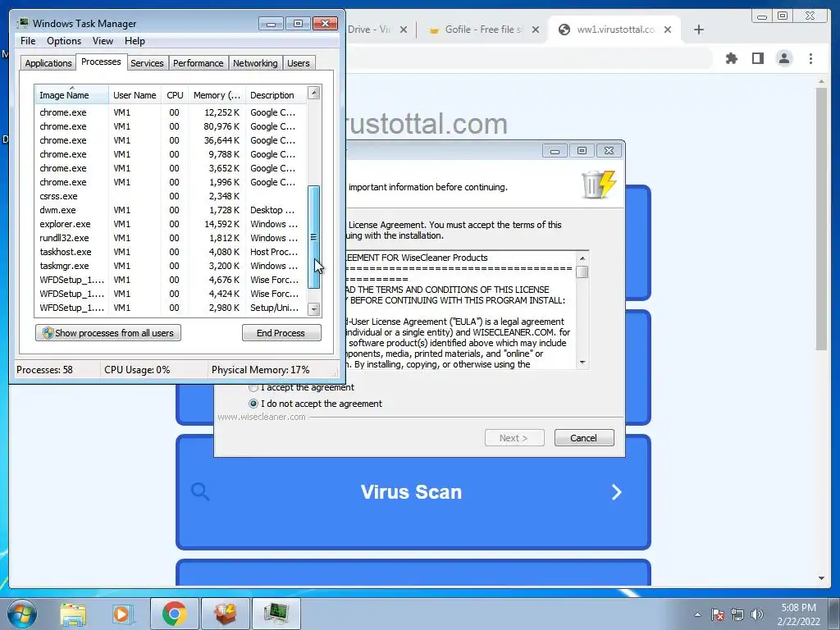Click the UAC shield on Show processes button
Screen dimensions: 840x630
[48, 333]
